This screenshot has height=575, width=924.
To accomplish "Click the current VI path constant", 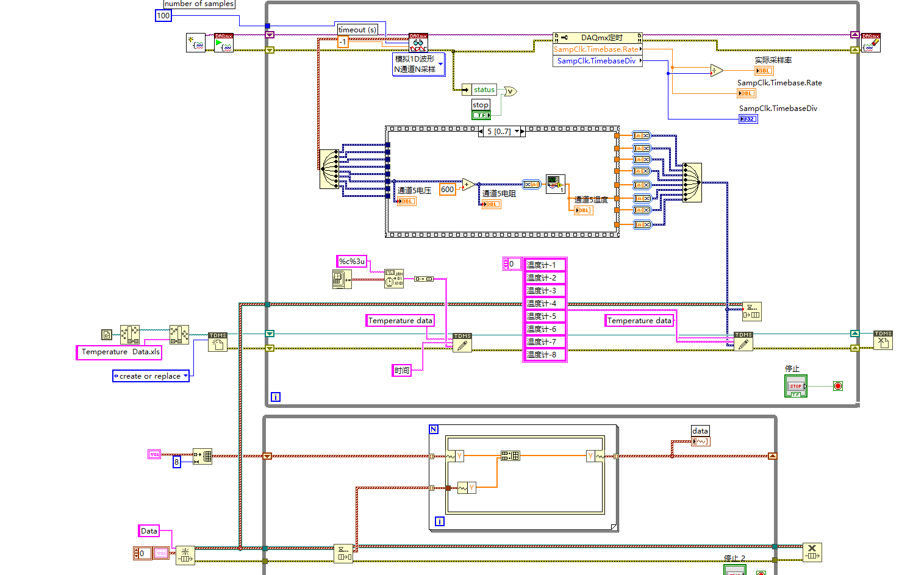I will click(x=107, y=334).
